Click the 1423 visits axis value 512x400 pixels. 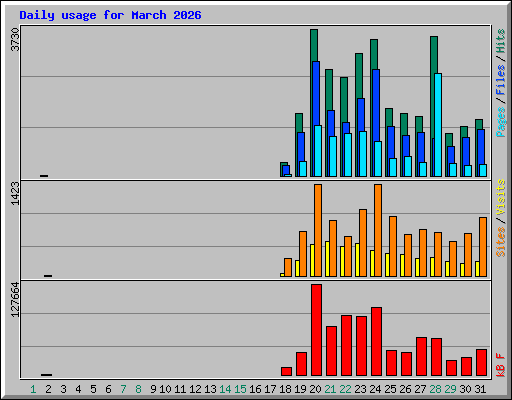coord(15,194)
